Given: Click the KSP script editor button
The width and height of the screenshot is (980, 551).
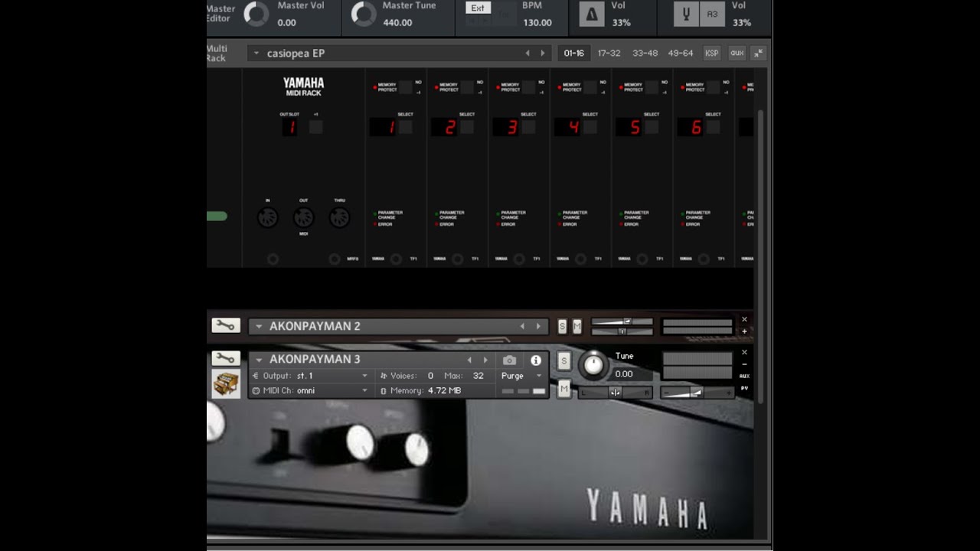Looking at the screenshot, I should pyautogui.click(x=712, y=53).
